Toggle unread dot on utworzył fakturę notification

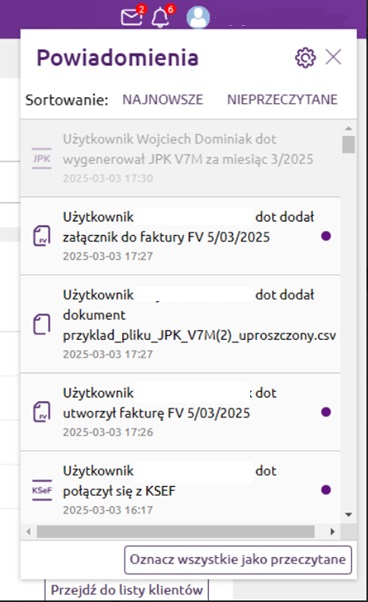[326, 412]
